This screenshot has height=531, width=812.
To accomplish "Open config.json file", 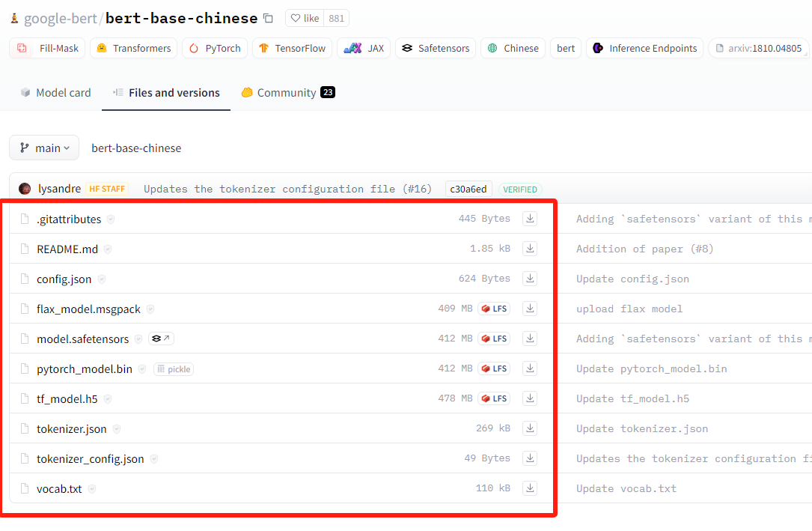I will click(64, 279).
